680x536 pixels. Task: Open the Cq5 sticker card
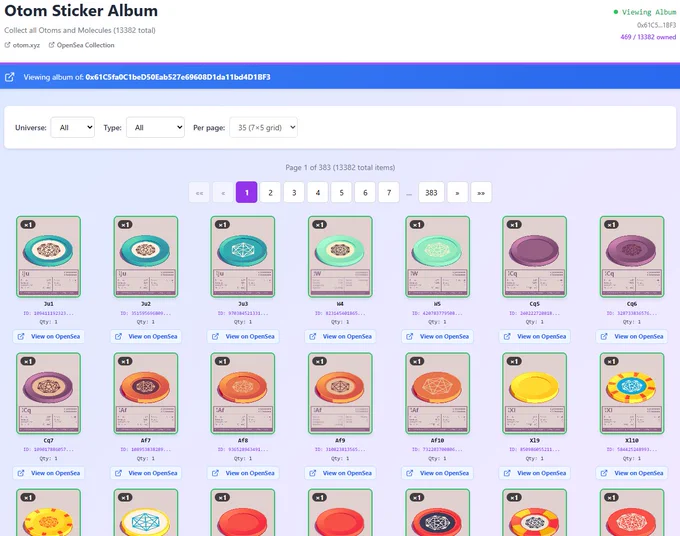(x=534, y=257)
